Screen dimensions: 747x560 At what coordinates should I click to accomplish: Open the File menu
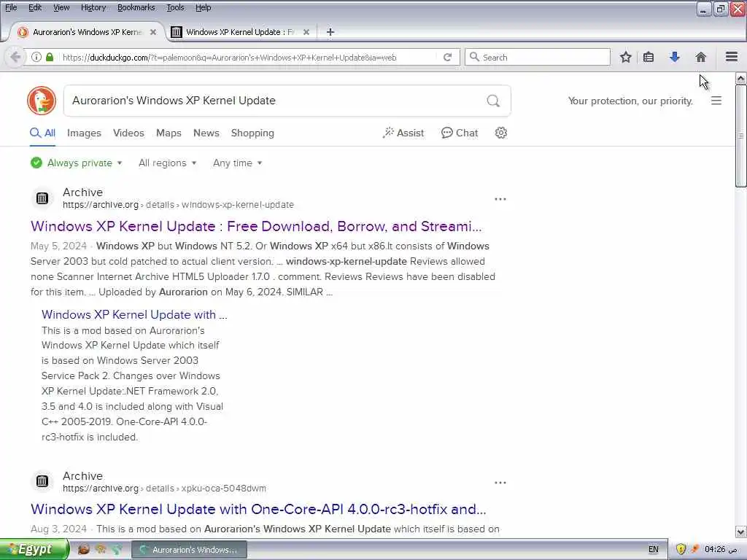pos(11,7)
